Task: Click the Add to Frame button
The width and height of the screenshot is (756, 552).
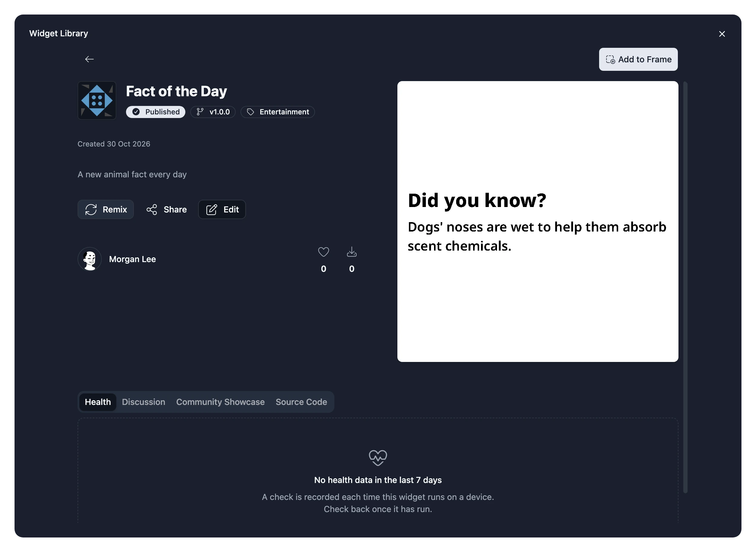Action: coord(638,59)
